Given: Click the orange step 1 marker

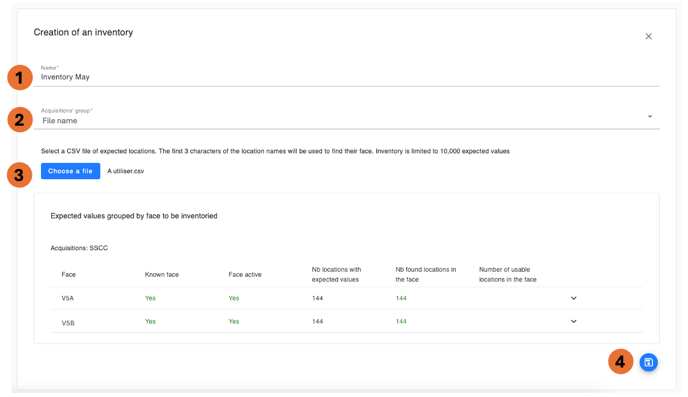Looking at the screenshot, I should point(20,78).
